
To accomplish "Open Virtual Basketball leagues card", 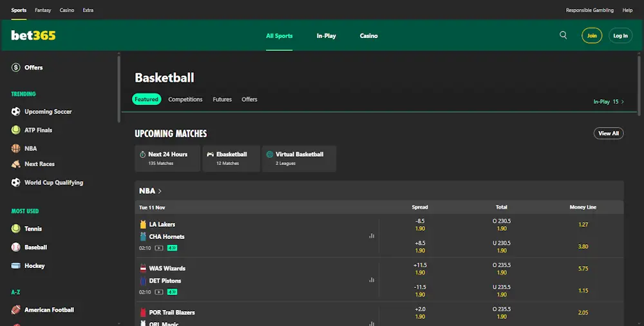I will 299,158.
